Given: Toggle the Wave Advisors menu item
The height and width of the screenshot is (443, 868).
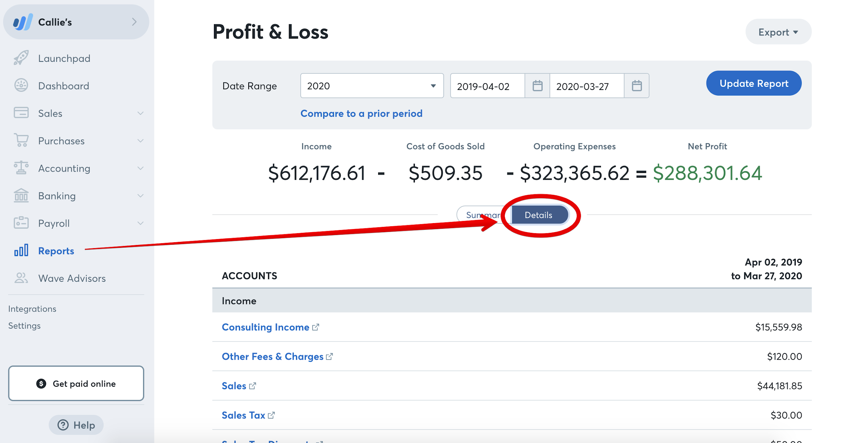Looking at the screenshot, I should 72,279.
